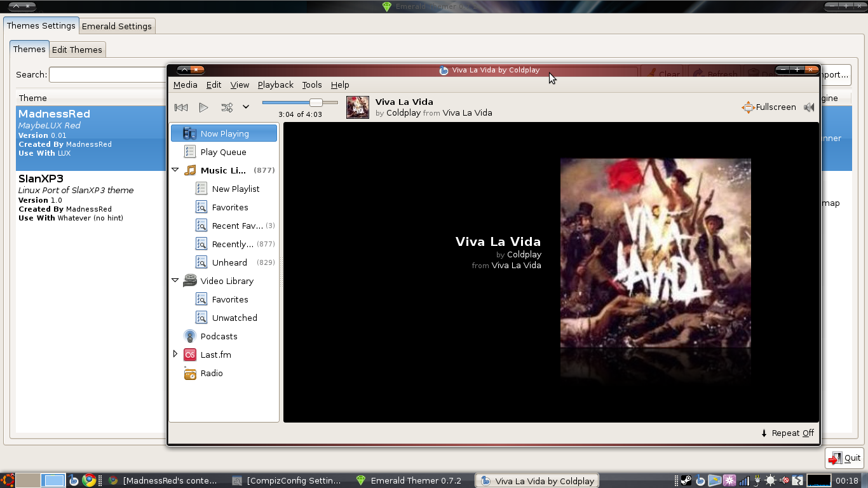Image resolution: width=868 pixels, height=488 pixels.
Task: Open the Edit menu in Banshee
Action: 214,85
